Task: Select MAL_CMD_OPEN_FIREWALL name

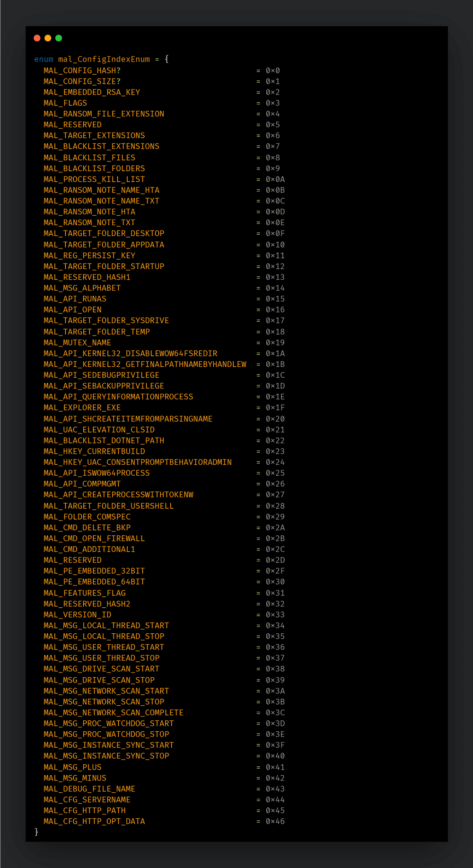Action: pos(94,539)
